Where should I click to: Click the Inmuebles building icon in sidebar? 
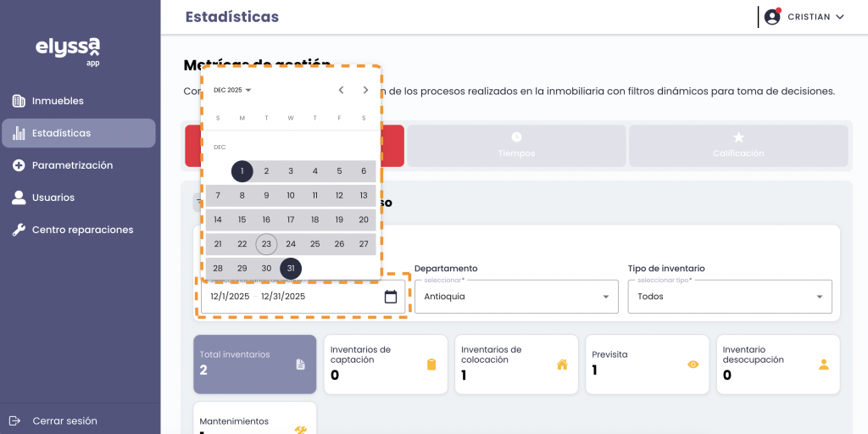pyautogui.click(x=19, y=101)
